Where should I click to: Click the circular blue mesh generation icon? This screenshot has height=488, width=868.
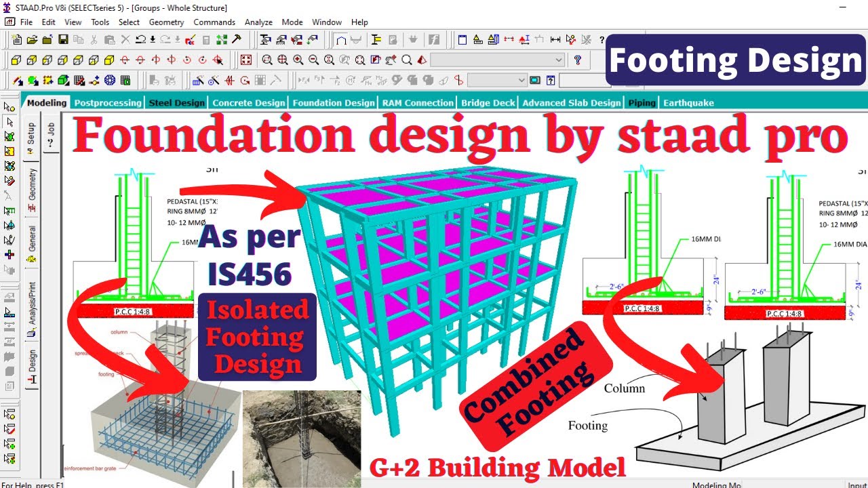[x=109, y=80]
